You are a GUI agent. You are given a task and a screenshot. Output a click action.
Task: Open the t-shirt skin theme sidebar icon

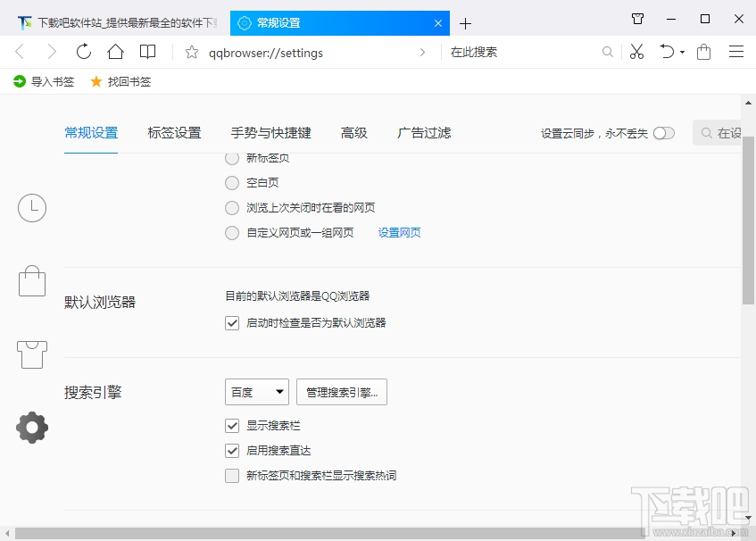click(x=31, y=354)
